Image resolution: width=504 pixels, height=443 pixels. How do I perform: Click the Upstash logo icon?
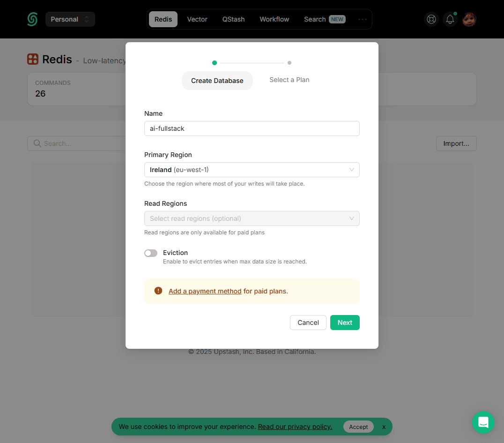[32, 19]
